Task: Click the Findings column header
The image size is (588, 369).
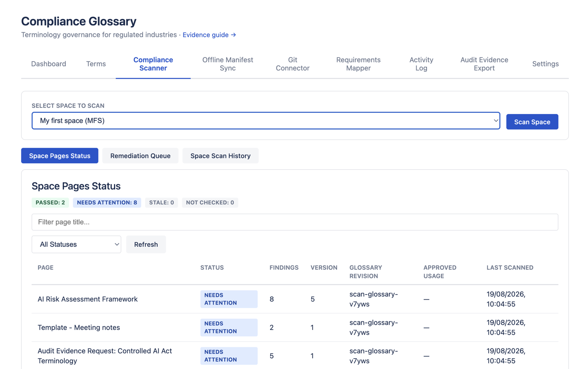Action: (x=284, y=268)
